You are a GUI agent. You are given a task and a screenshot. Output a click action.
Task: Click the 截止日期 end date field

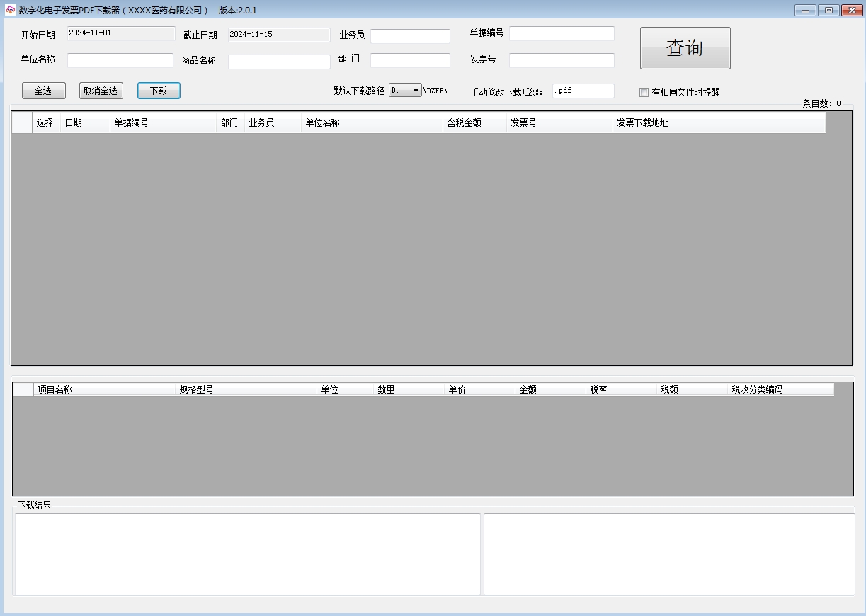point(278,34)
